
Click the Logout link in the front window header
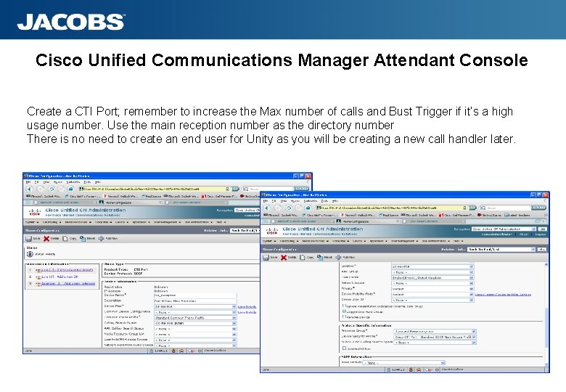[x=541, y=234]
